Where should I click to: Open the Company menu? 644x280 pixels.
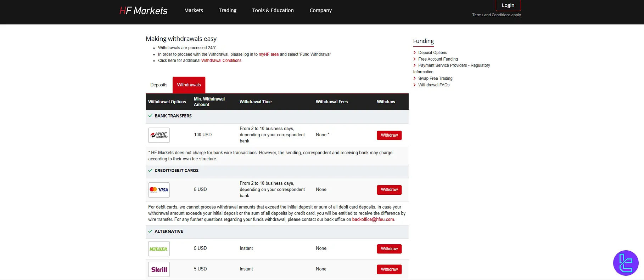pyautogui.click(x=320, y=10)
